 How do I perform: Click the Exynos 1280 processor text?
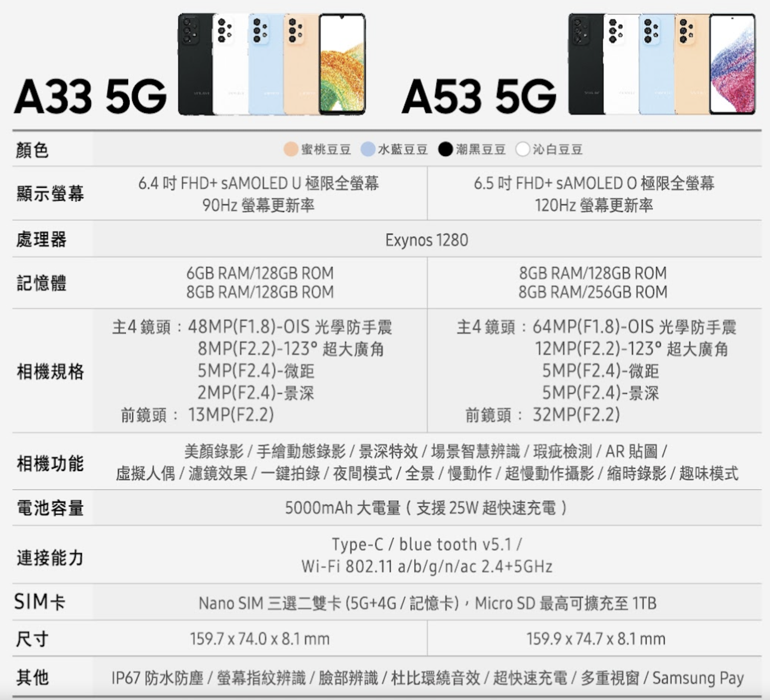[x=427, y=240]
